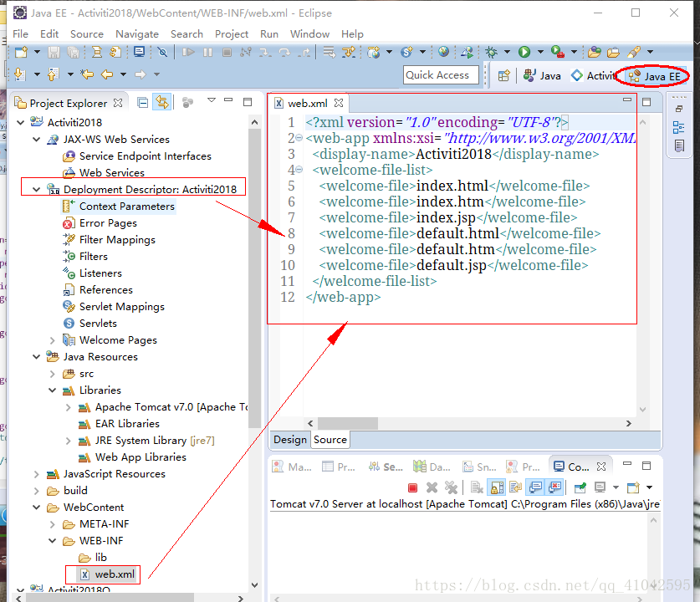
Task: Click the Last Edit Location icon
Action: pyautogui.click(x=87, y=74)
